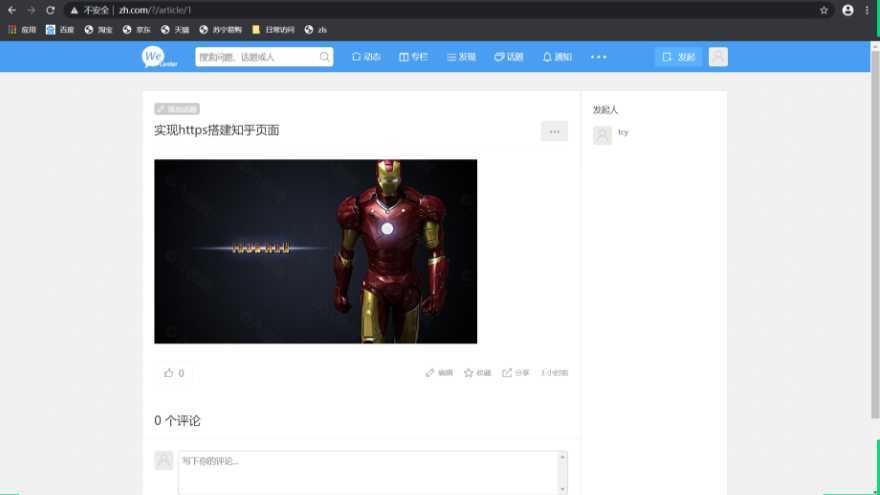Open the 京东 bookmark

click(x=136, y=30)
